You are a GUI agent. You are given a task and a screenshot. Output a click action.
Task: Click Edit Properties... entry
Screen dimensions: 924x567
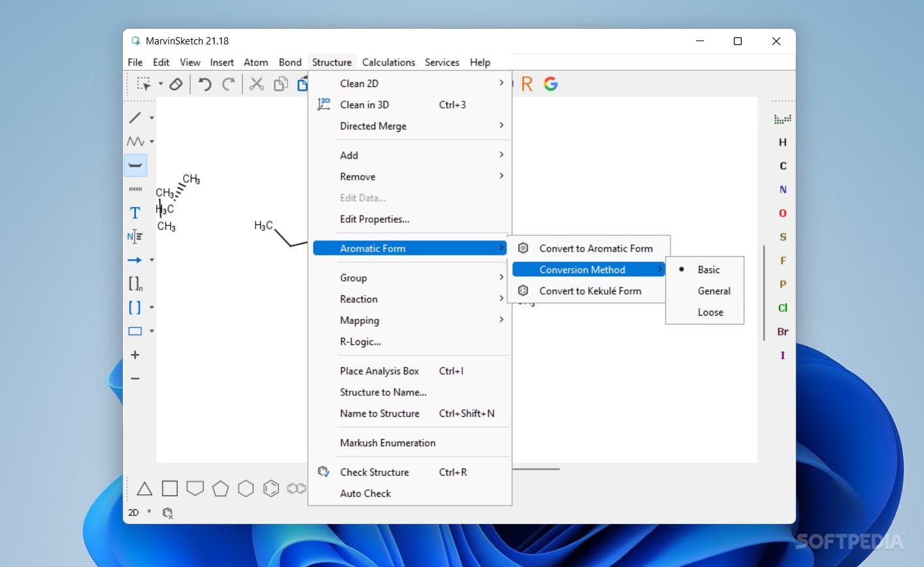pyautogui.click(x=410, y=219)
